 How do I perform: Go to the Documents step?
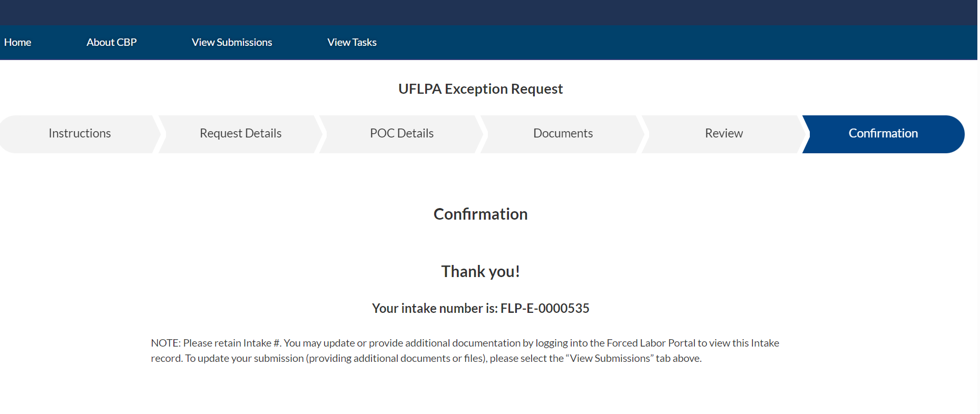563,134
